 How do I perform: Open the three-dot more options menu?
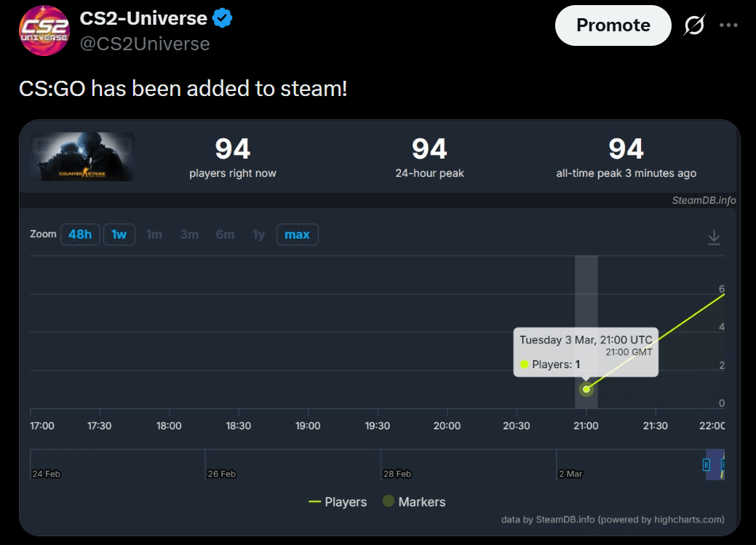(728, 25)
